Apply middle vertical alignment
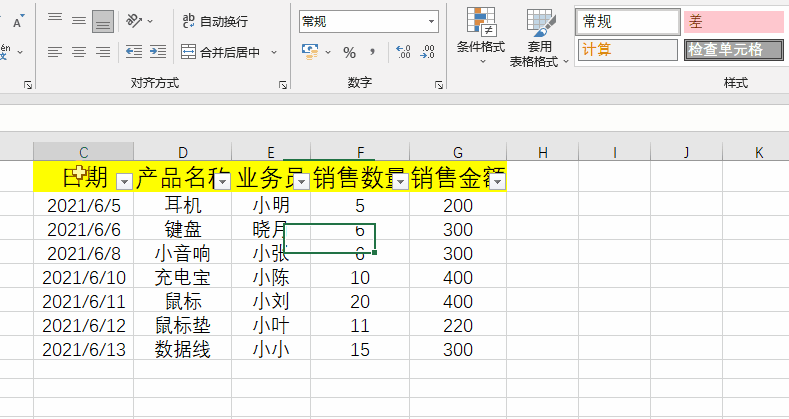Viewport: 789px width, 419px height. click(x=79, y=21)
